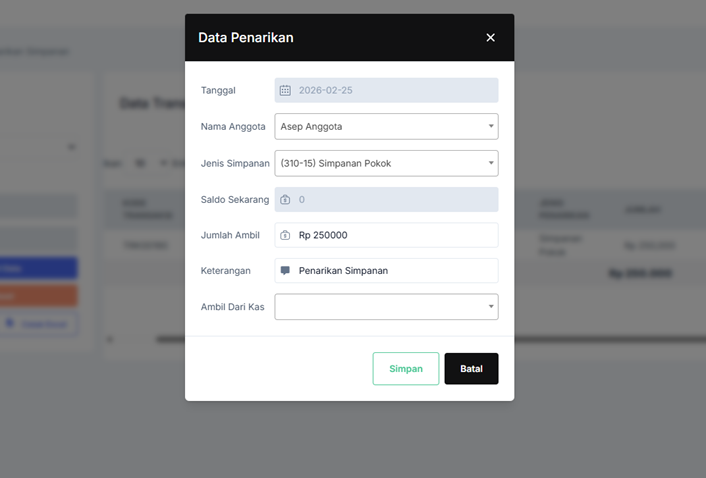The height and width of the screenshot is (478, 706).
Task: Close the Data Penarikan dialog
Action: (x=490, y=38)
